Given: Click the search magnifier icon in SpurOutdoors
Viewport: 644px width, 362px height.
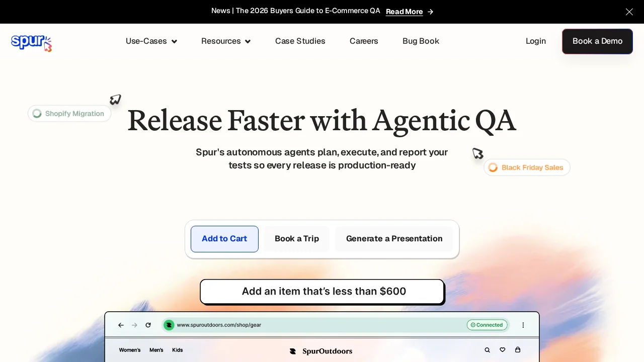Looking at the screenshot, I should pyautogui.click(x=487, y=350).
